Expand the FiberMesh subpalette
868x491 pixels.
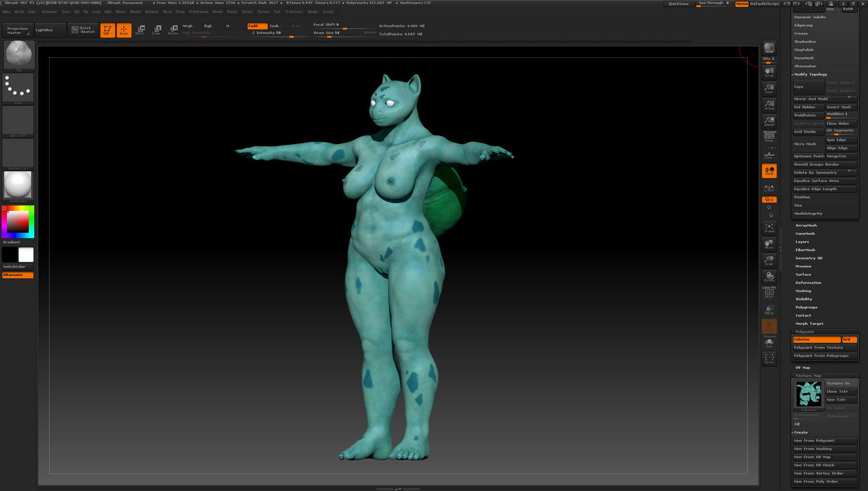(805, 250)
